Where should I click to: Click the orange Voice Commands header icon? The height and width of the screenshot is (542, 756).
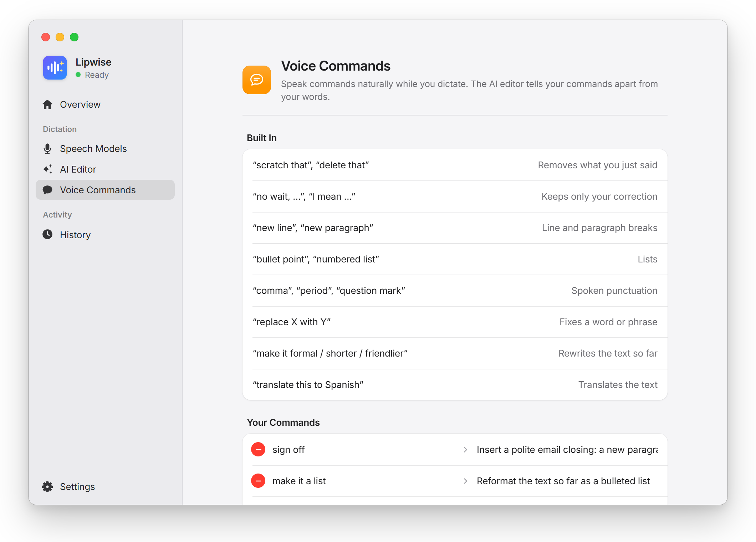[257, 80]
